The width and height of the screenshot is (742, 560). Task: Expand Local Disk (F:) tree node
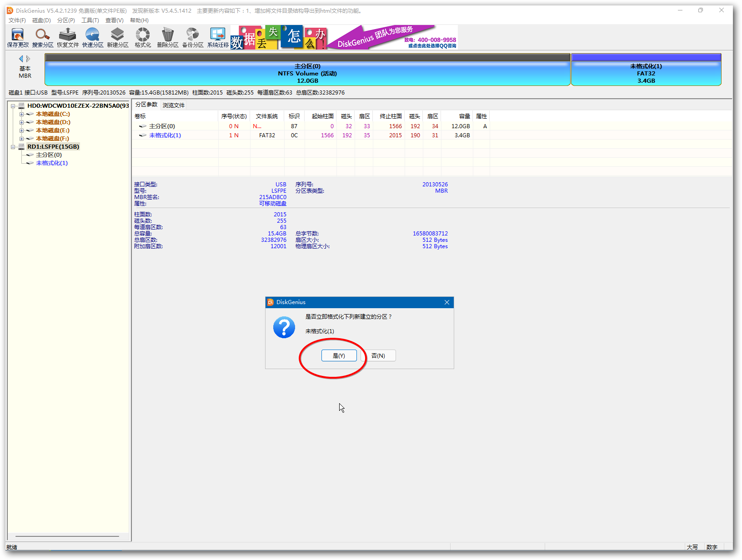pos(21,139)
